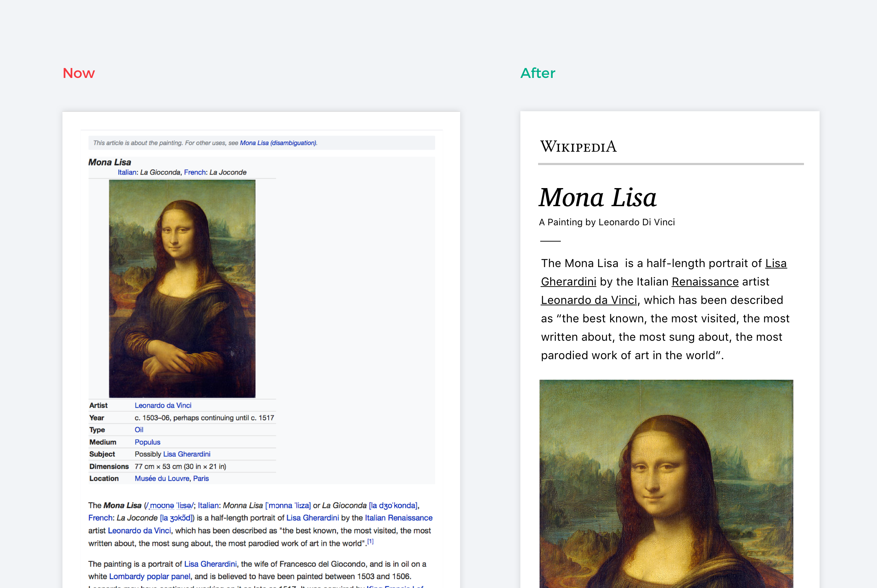Screen dimensions: 877x588
Task: Click the red 'Now' heading
Action: (79, 73)
